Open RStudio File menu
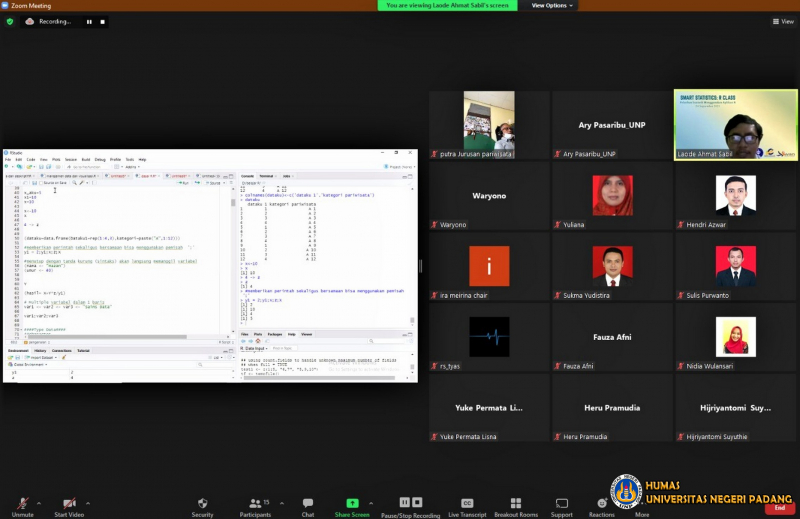 point(8,160)
